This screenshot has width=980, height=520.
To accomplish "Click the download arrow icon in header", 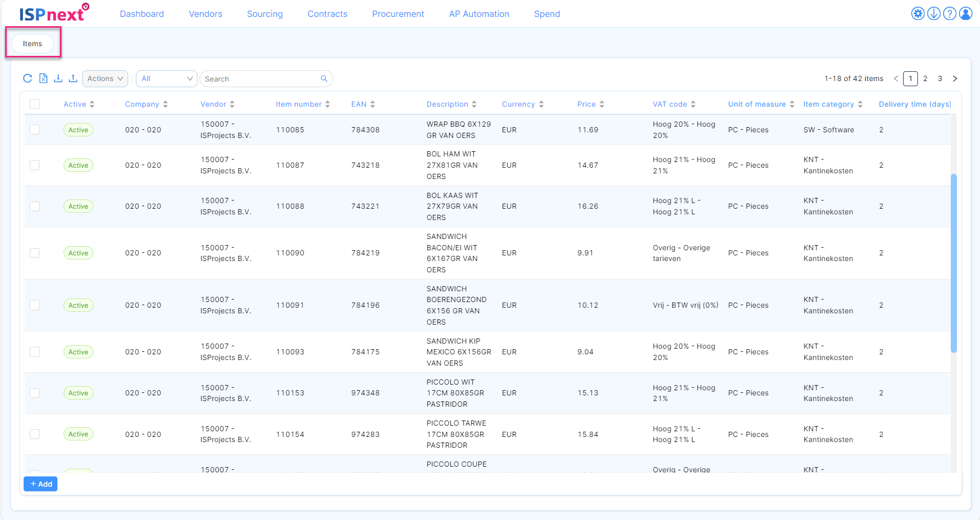I will (x=934, y=13).
